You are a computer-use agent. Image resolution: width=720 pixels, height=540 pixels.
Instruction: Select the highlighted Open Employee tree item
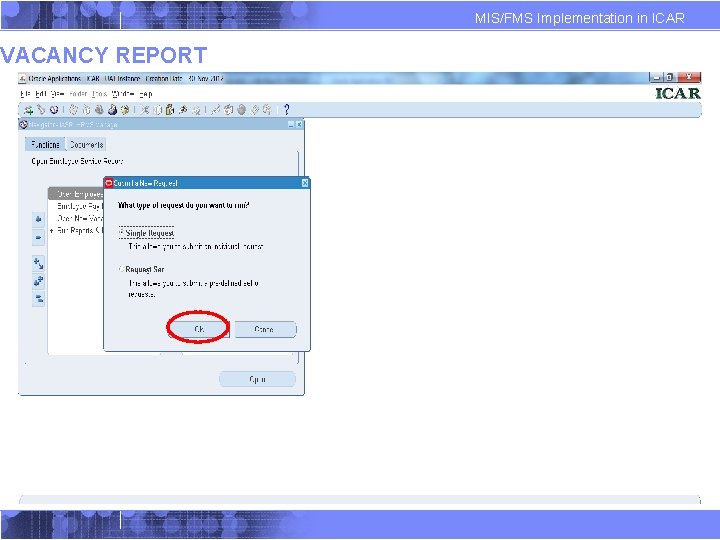coord(76,194)
